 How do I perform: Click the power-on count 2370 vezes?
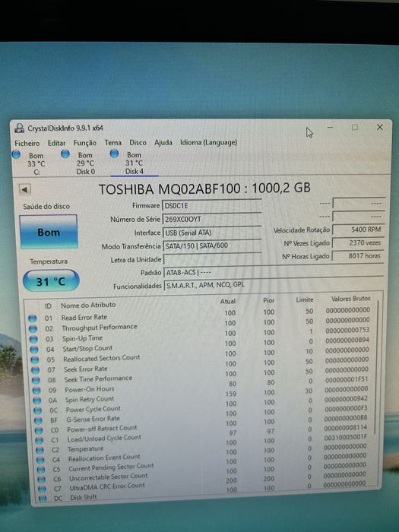point(358,243)
